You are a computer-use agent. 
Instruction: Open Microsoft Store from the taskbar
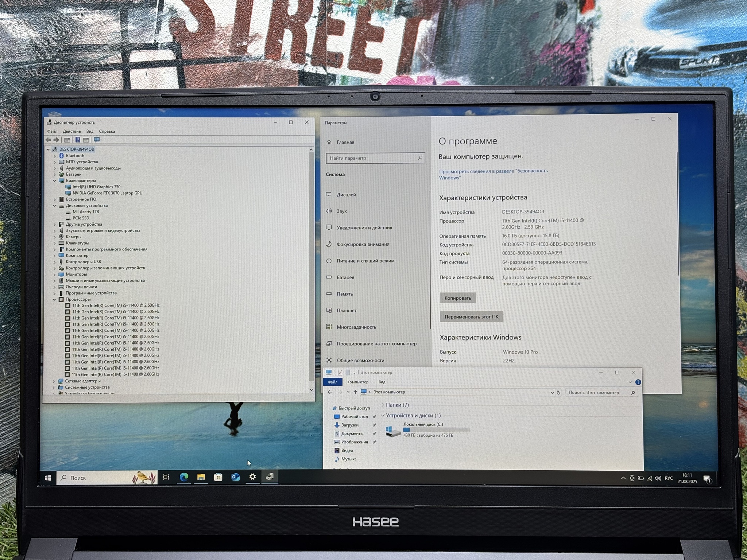click(218, 477)
